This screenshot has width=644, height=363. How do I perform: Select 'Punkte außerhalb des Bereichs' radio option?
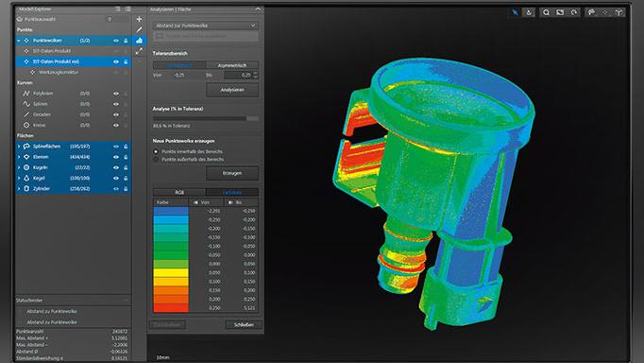[156, 160]
